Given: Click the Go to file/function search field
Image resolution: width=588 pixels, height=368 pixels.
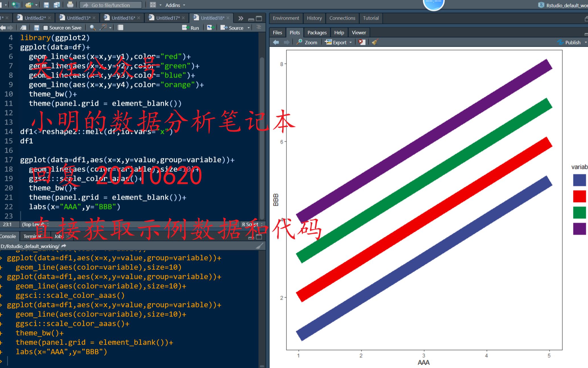Looking at the screenshot, I should [111, 5].
